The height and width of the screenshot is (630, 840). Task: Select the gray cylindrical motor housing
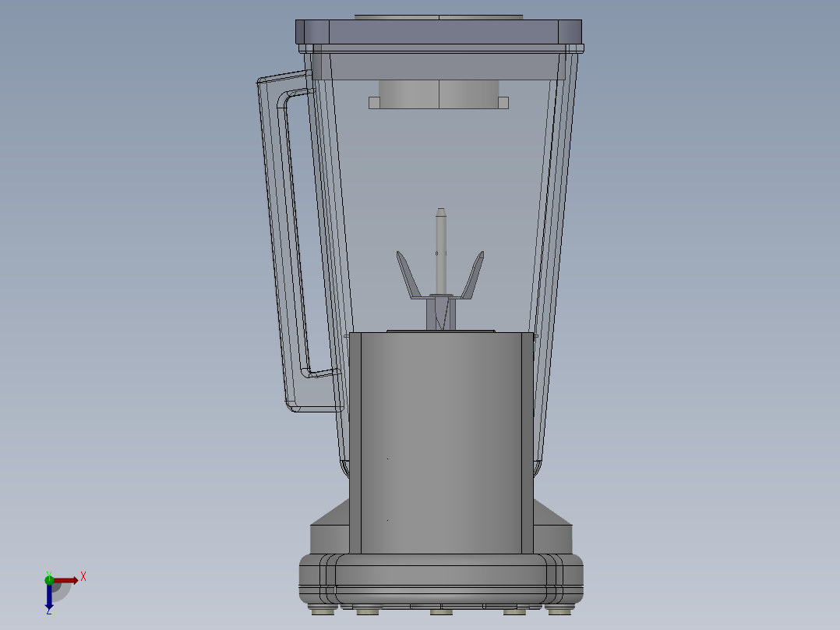pos(441,443)
